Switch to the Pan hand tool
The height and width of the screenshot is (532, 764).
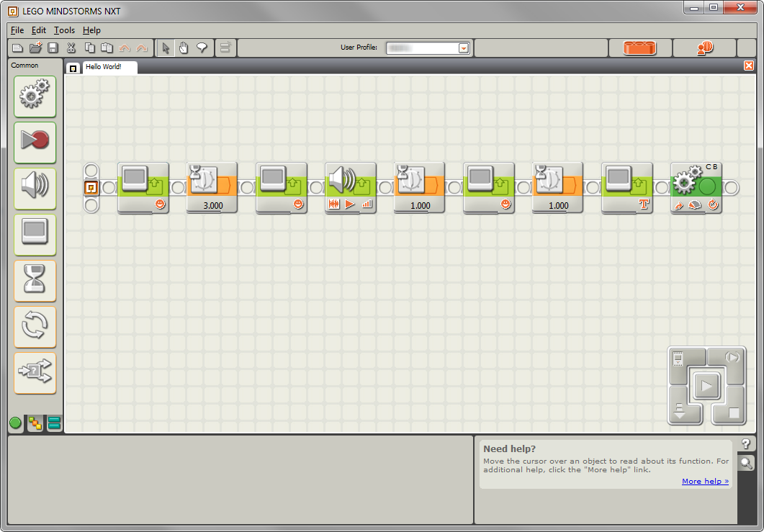(x=184, y=48)
